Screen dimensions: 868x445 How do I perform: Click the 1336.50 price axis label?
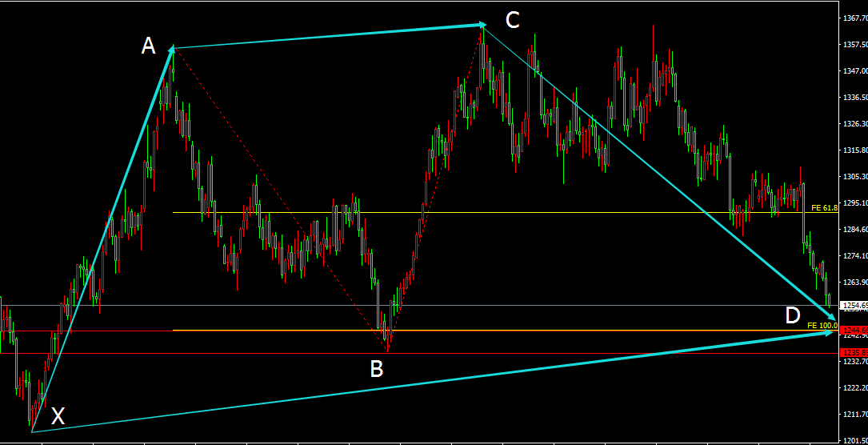click(855, 98)
